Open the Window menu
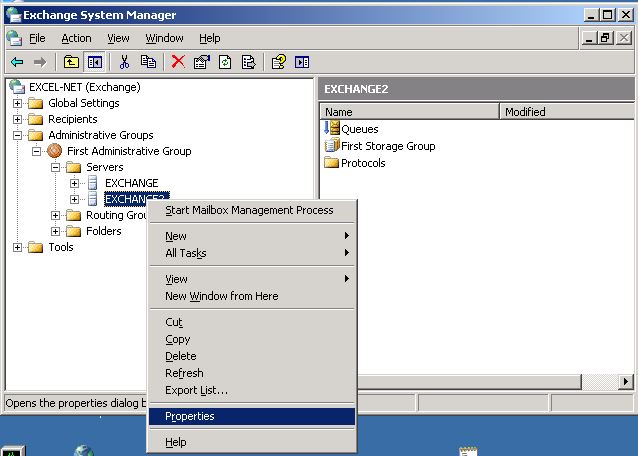The width and height of the screenshot is (638, 456). click(x=164, y=38)
